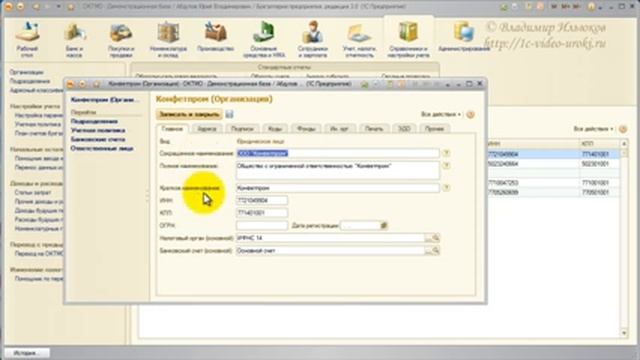Go to Банковские счета in dialog navigation
The width and height of the screenshot is (640, 360).
pyautogui.click(x=98, y=140)
